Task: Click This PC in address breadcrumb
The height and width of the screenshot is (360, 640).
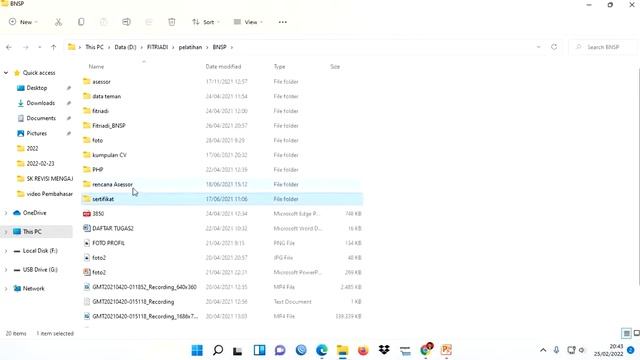Action: point(94,47)
